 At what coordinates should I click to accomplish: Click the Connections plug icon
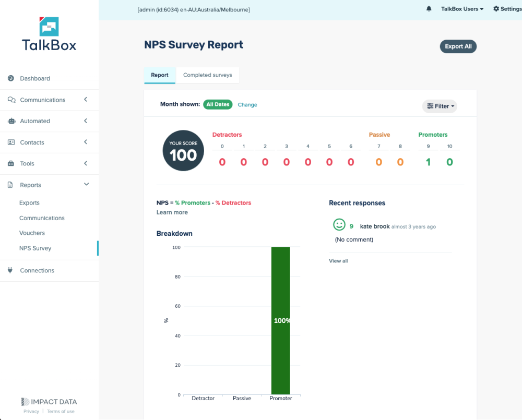pos(10,270)
